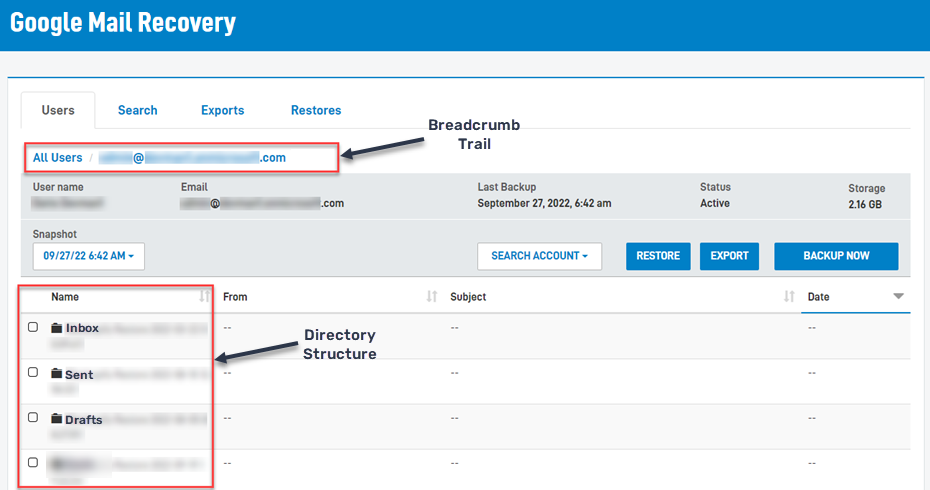Viewport: 930px width, 490px height.
Task: Click the All Users breadcrumb link
Action: (58, 158)
